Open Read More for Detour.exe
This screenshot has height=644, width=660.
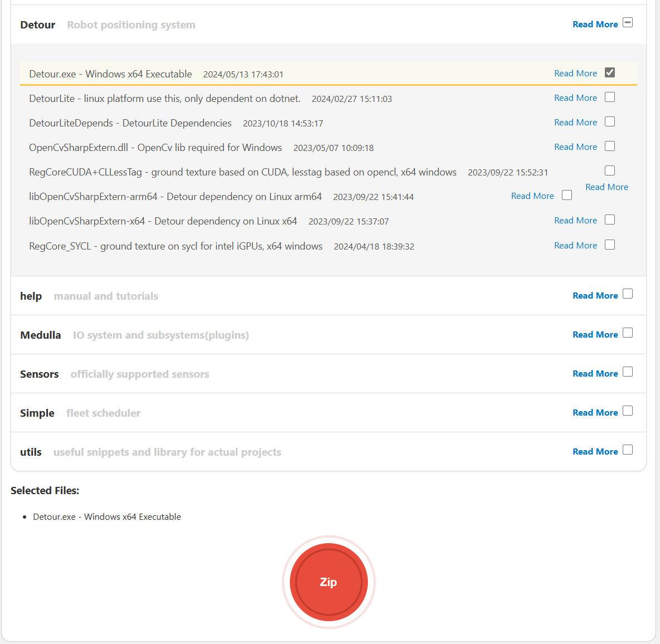[575, 74]
